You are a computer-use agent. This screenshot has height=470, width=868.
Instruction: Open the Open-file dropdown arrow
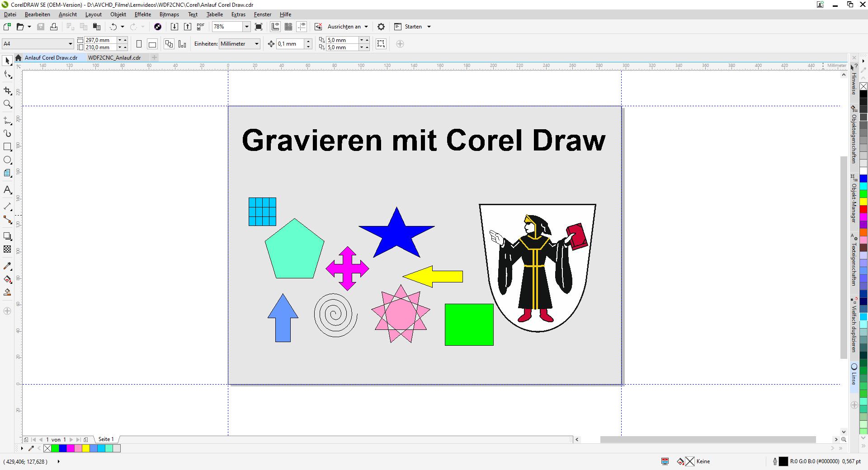(29, 27)
